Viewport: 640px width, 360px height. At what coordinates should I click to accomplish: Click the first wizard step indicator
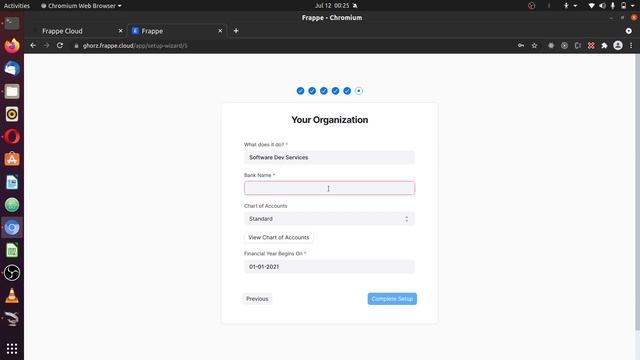point(300,91)
